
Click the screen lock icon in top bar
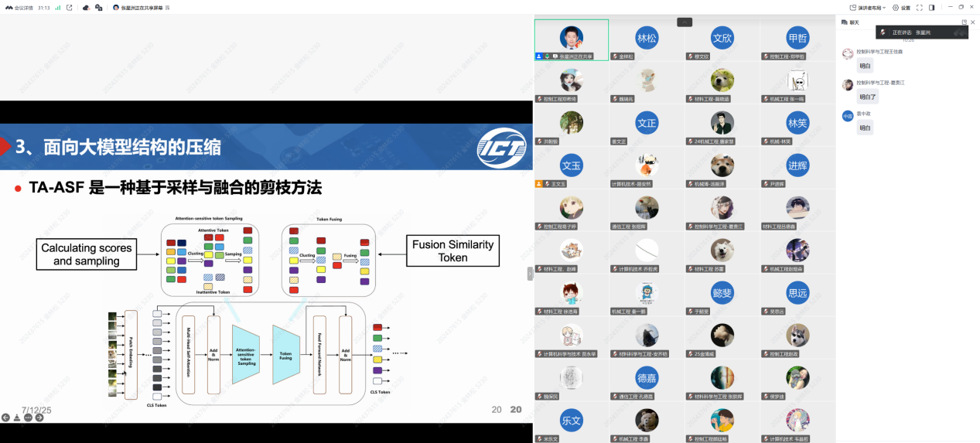pos(101,7)
